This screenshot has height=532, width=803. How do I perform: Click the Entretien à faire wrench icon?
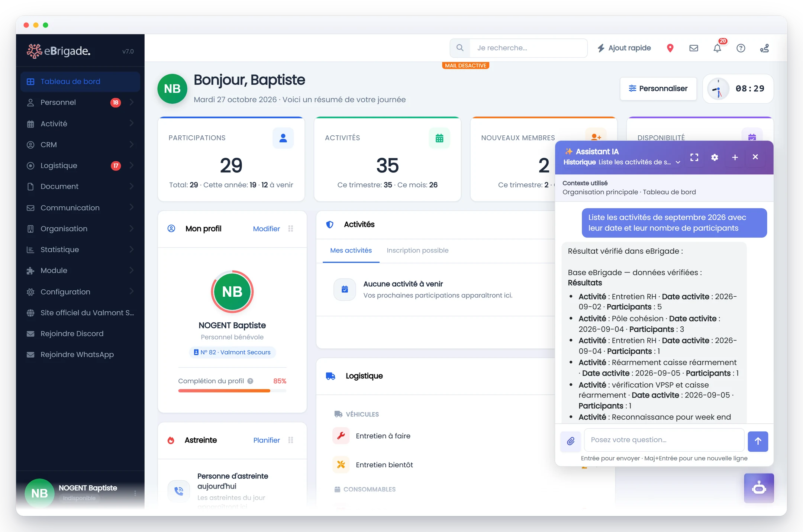pyautogui.click(x=341, y=436)
